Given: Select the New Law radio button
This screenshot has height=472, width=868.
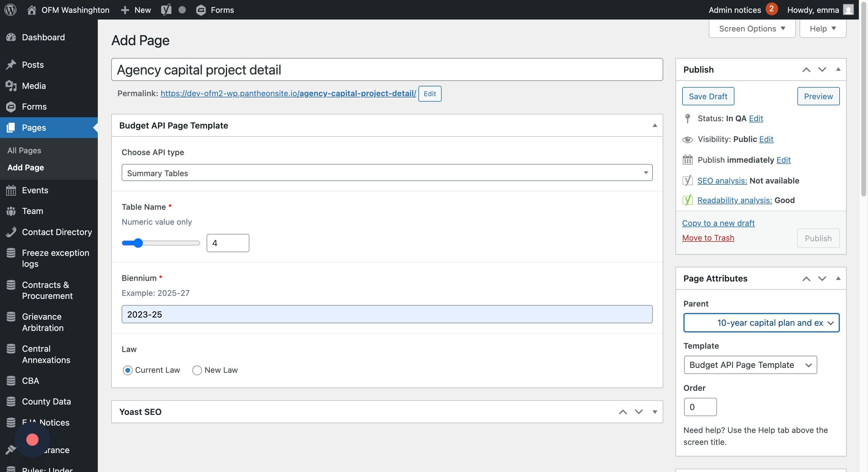Looking at the screenshot, I should (x=197, y=370).
